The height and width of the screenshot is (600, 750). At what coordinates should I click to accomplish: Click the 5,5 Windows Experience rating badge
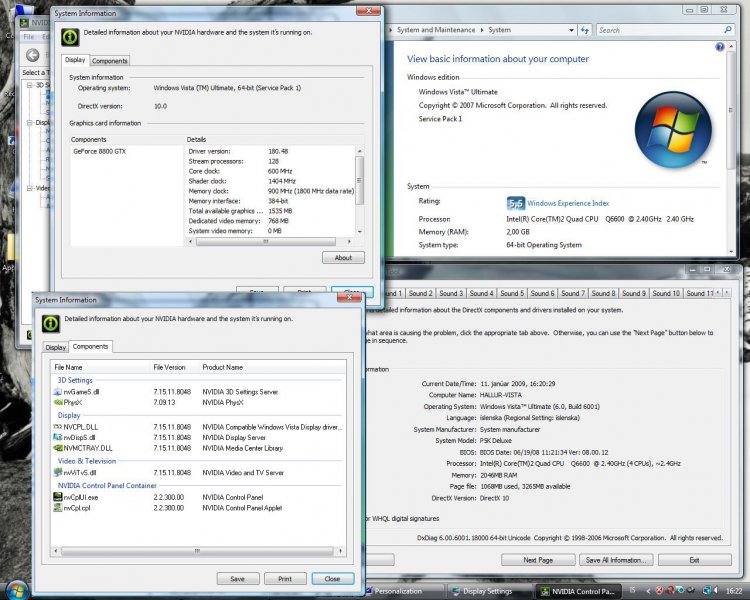click(516, 203)
